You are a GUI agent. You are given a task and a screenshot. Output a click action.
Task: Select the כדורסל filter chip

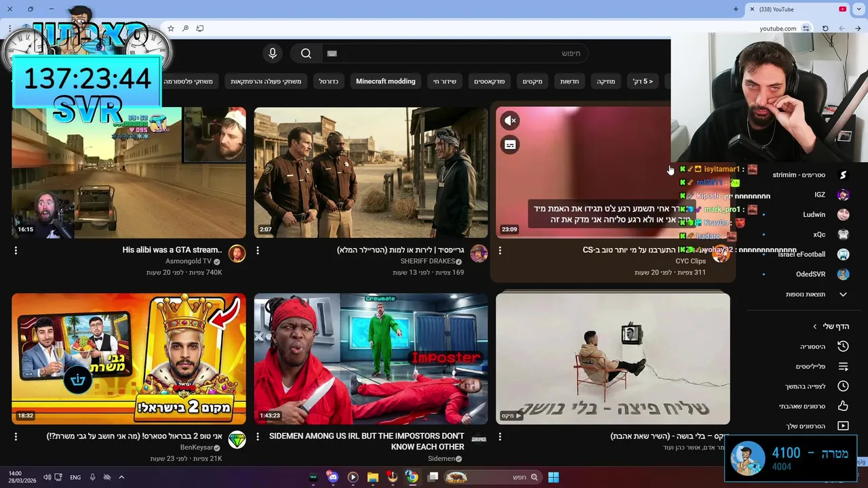click(x=329, y=81)
